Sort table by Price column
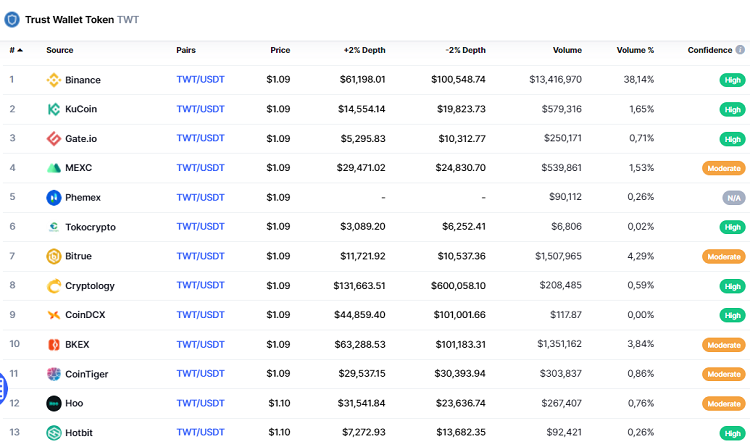 coord(280,50)
